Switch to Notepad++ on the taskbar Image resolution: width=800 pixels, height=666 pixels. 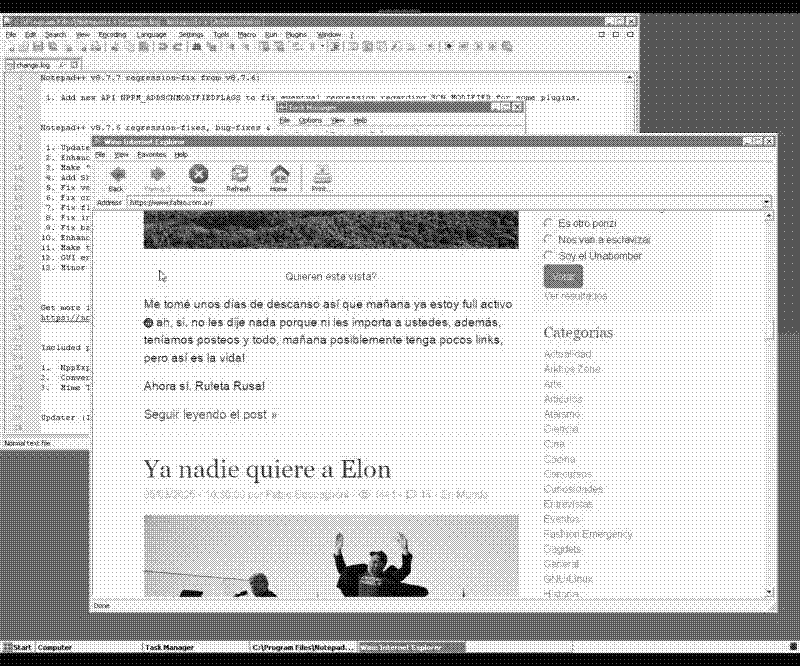[303, 647]
